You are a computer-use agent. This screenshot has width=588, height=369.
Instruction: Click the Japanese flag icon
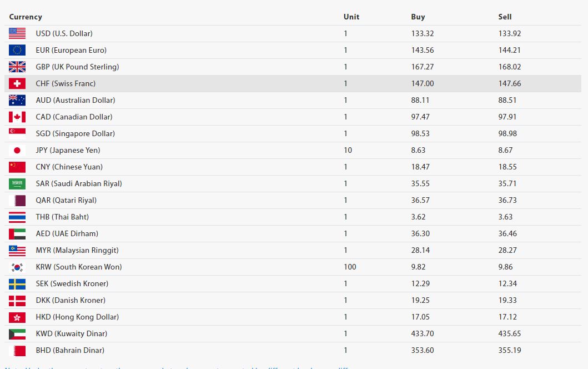point(17,150)
